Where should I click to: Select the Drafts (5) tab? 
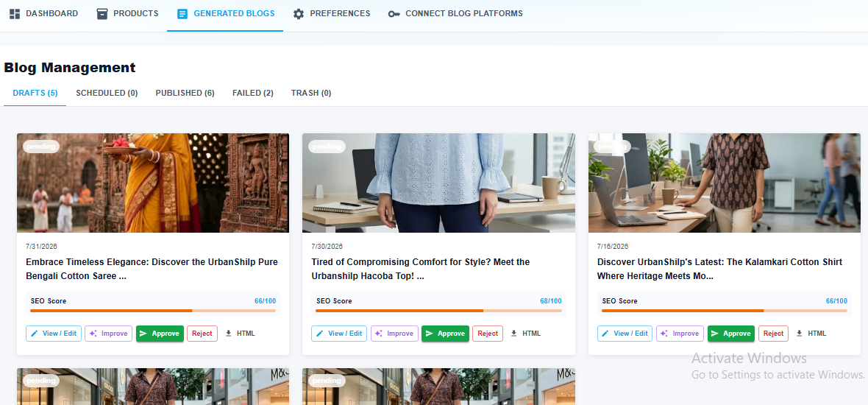(35, 93)
